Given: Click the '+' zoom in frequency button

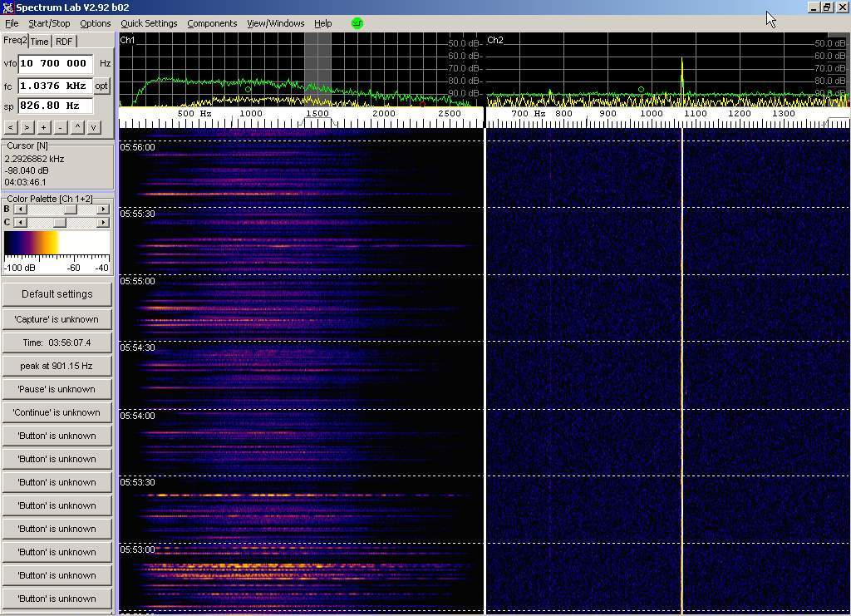Looking at the screenshot, I should [43, 127].
